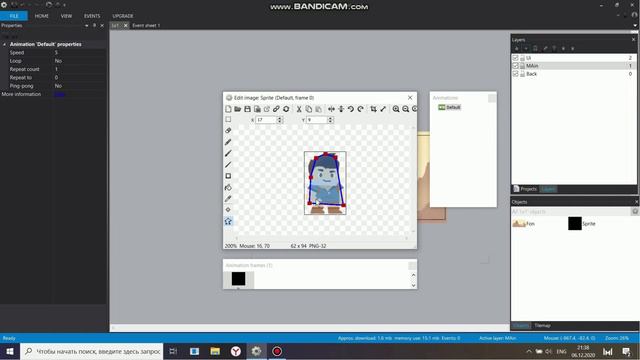This screenshot has width=640, height=360.
Task: Switch to Event sheet 1 tab
Action: [146, 25]
